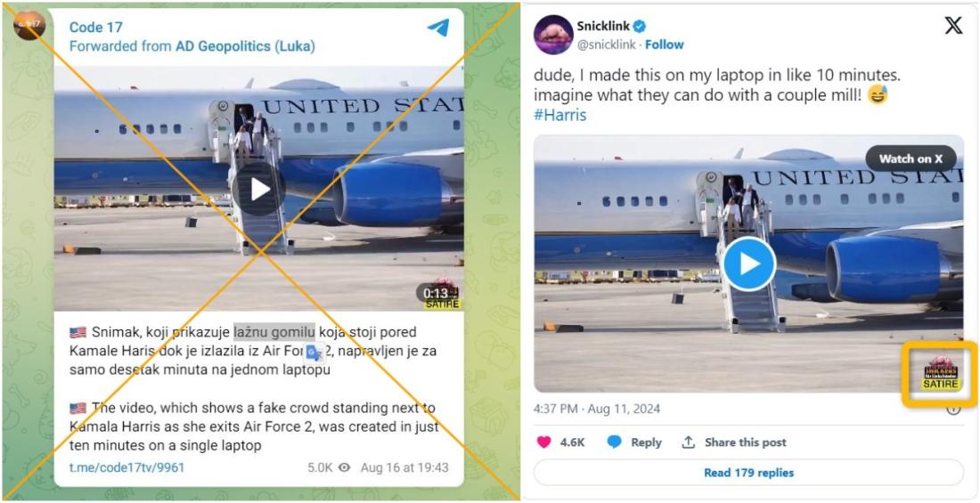Image resolution: width=980 pixels, height=503 pixels.
Task: Follow the @snicklink account
Action: (x=665, y=45)
